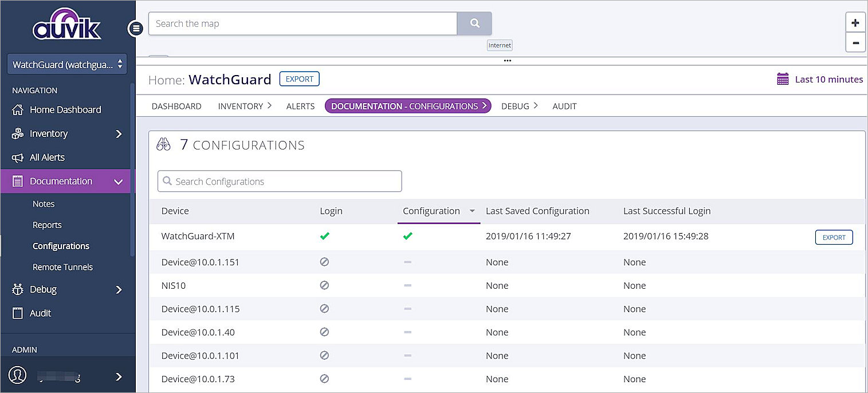Click the binoculars icon beside 7 Configurations
Screen dimensions: 868x393
[x=163, y=145]
